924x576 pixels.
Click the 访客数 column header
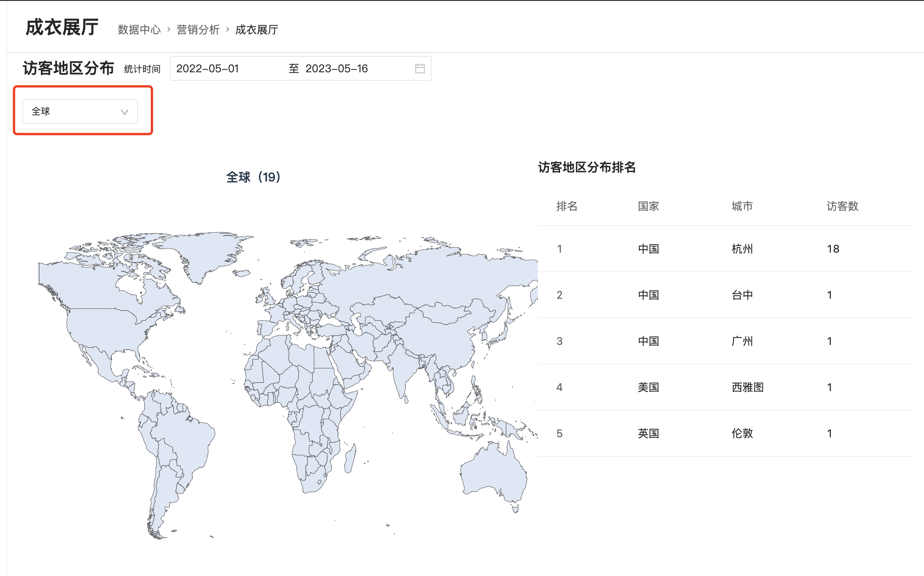click(x=842, y=206)
